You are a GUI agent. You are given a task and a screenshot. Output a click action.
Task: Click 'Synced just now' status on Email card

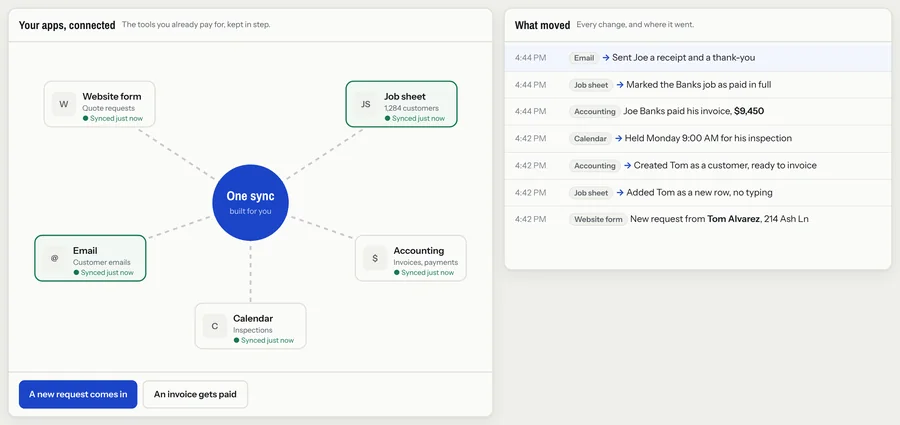pyautogui.click(x=103, y=272)
